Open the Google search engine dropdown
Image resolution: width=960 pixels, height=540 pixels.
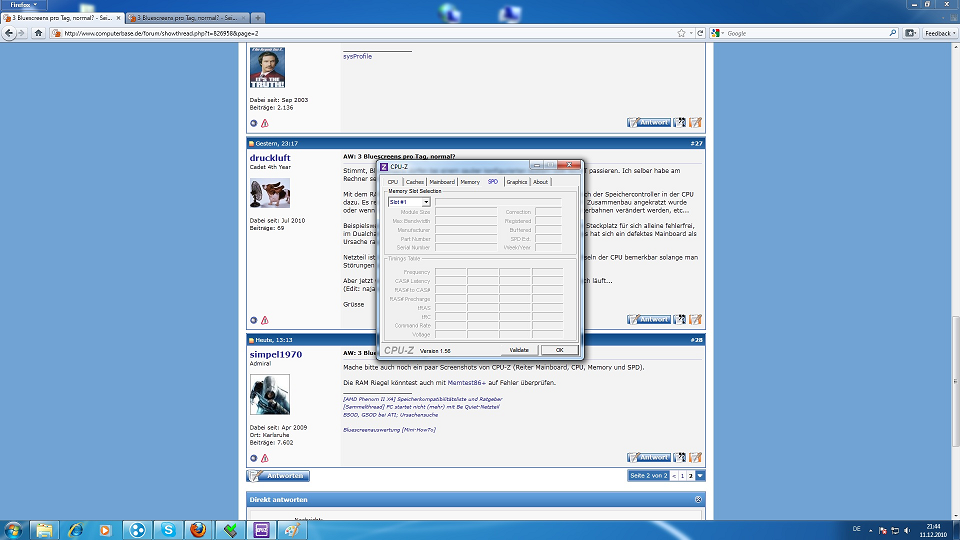pos(718,33)
